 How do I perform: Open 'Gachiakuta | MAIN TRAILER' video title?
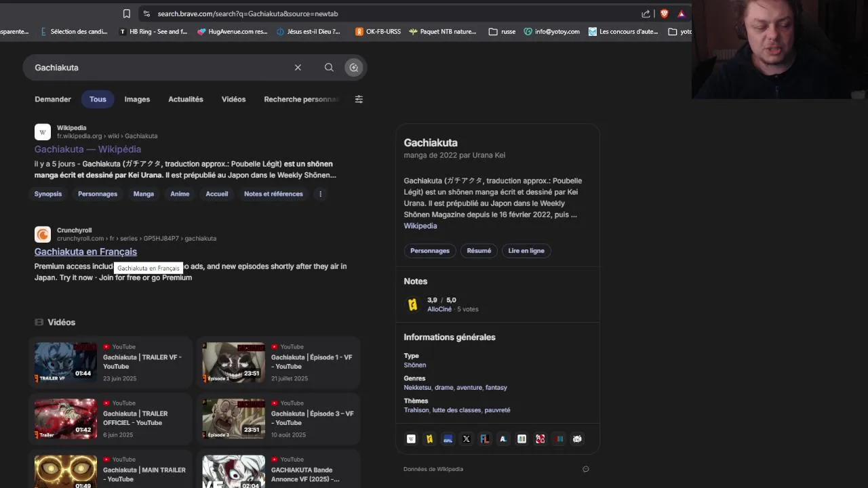(144, 474)
